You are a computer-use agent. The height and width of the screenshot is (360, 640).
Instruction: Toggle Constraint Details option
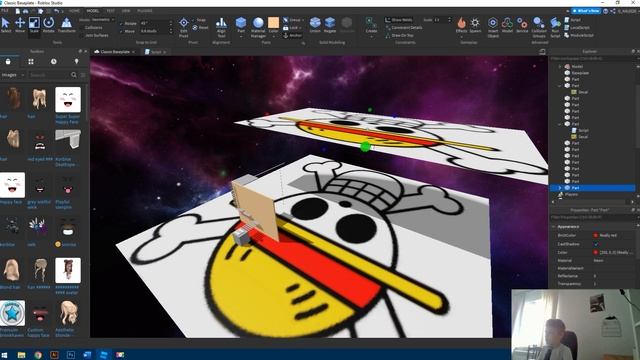pos(404,27)
